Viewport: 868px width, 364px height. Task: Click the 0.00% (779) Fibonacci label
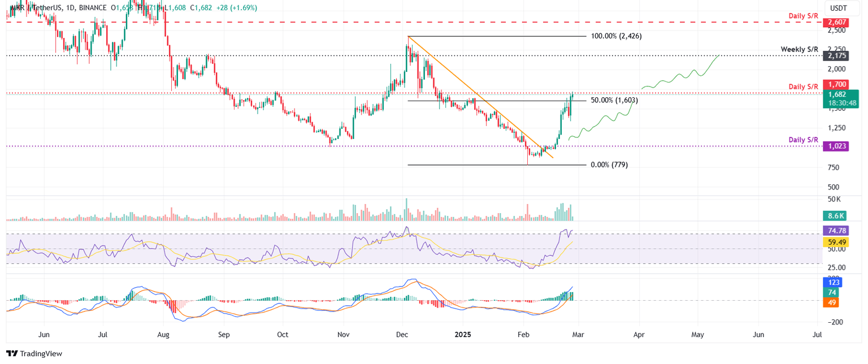pos(609,165)
